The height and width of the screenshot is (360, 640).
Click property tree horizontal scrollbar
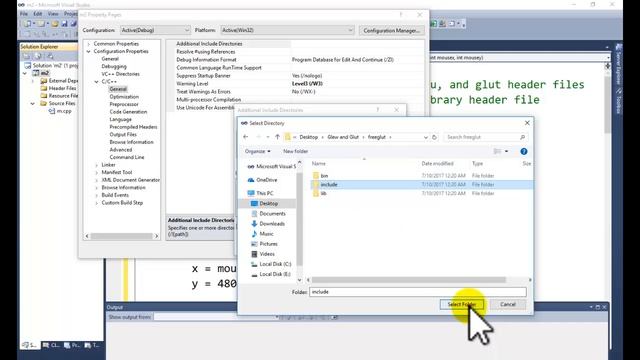pyautogui.click(x=121, y=236)
